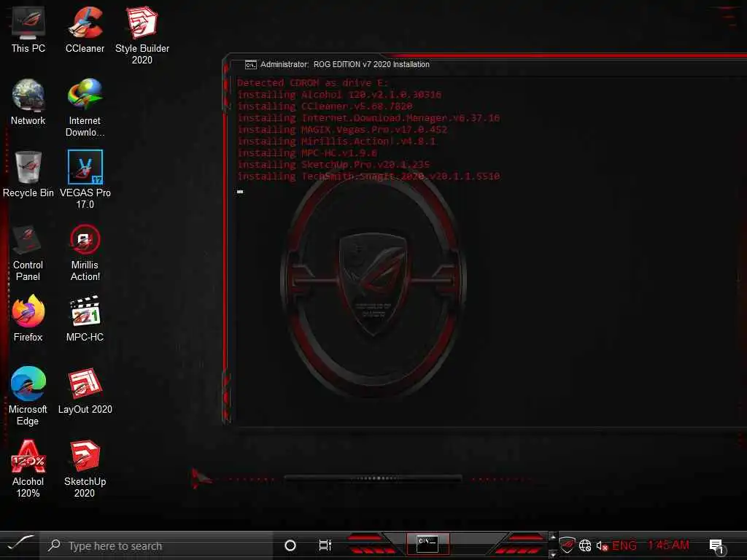Viewport: 747px width, 560px height.
Task: Open the Network desktop icon
Action: pos(28,102)
